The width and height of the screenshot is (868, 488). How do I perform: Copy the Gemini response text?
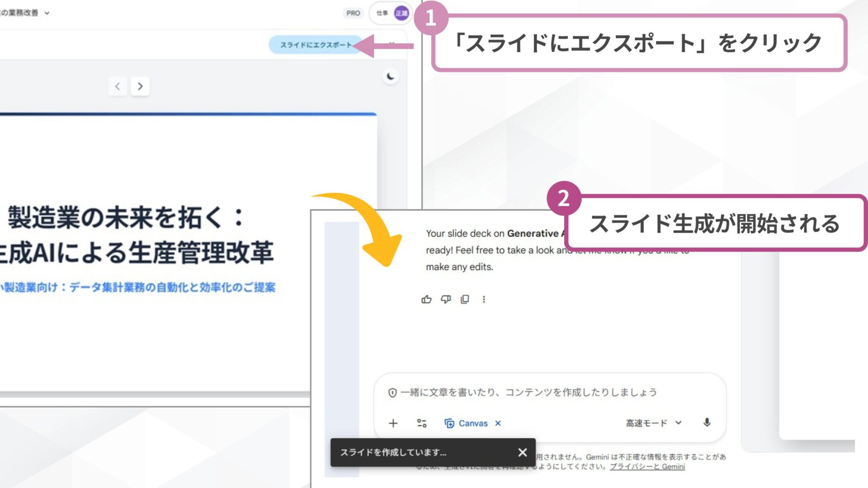coord(464,299)
